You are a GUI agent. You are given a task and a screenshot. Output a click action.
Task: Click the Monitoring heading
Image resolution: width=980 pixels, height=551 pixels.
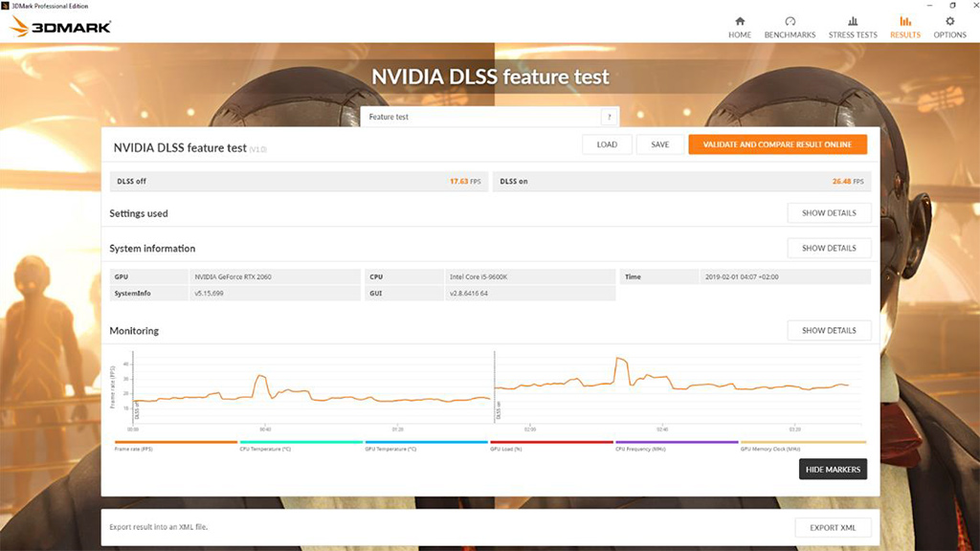click(134, 331)
